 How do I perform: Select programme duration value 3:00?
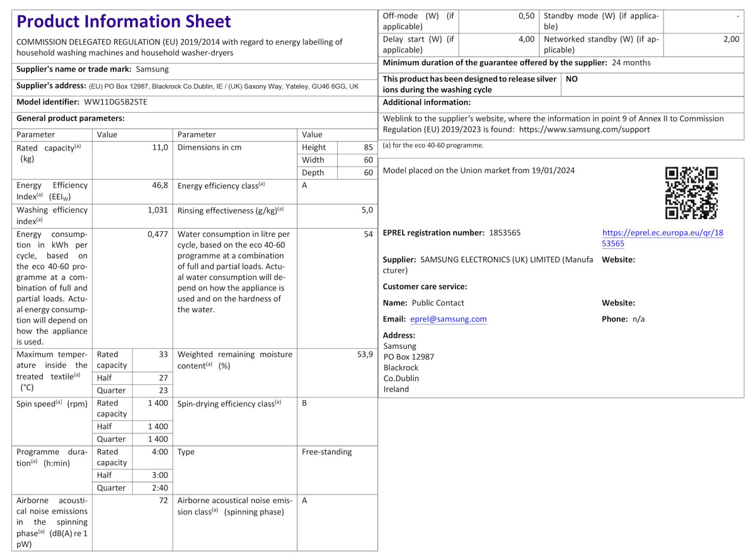[x=159, y=475]
